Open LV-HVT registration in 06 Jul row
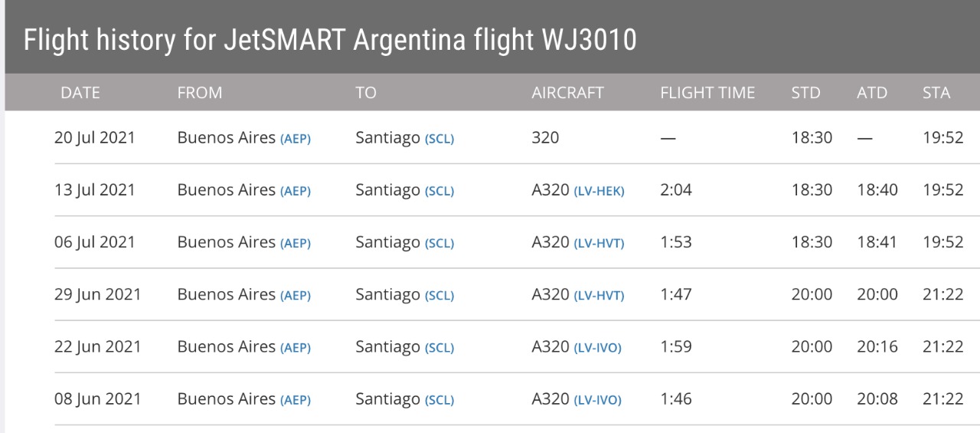 coord(599,243)
